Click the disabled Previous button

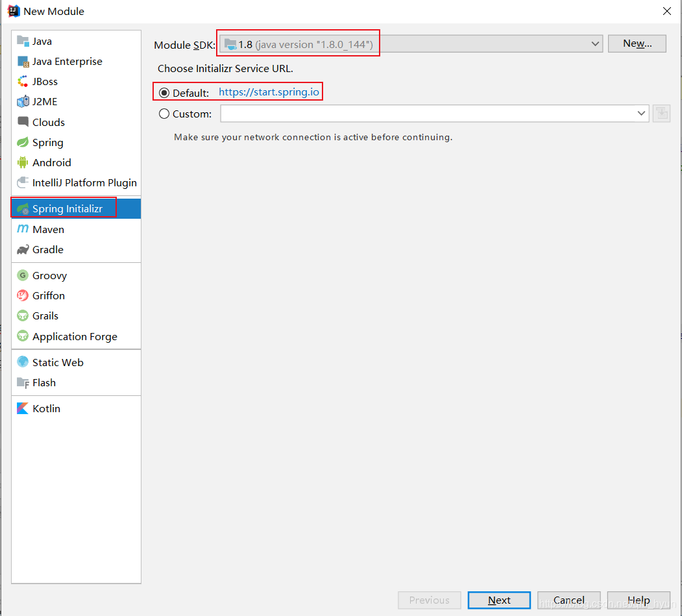click(x=430, y=600)
